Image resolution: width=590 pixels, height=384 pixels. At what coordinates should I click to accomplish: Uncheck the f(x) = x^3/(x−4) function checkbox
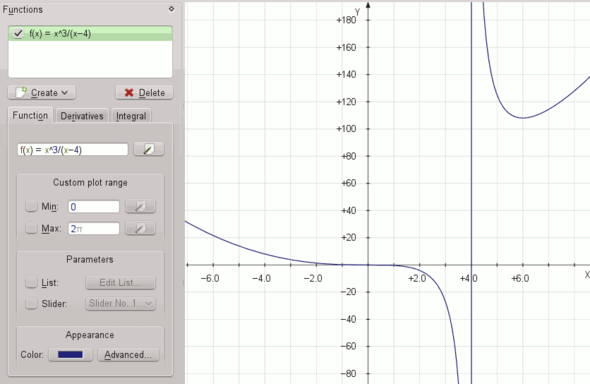pyautogui.click(x=18, y=33)
